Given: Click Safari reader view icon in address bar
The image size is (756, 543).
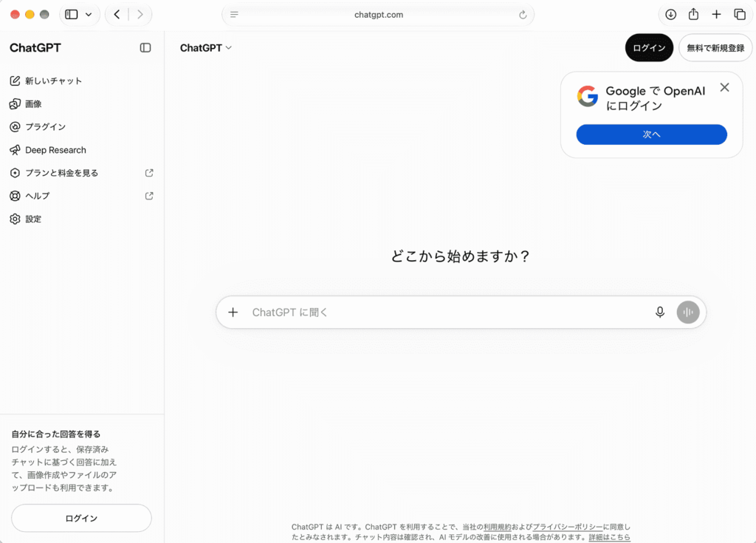Looking at the screenshot, I should (234, 15).
